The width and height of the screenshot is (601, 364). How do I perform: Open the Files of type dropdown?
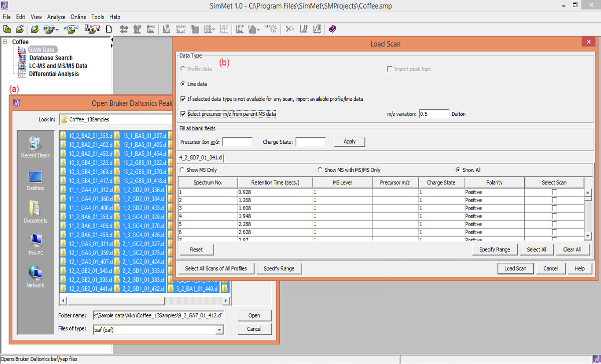coord(219,330)
